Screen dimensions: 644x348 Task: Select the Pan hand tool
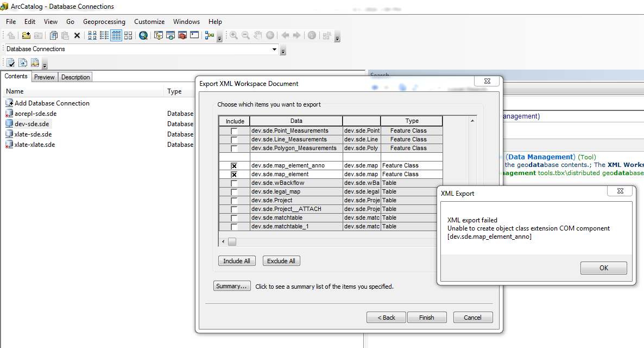point(257,35)
